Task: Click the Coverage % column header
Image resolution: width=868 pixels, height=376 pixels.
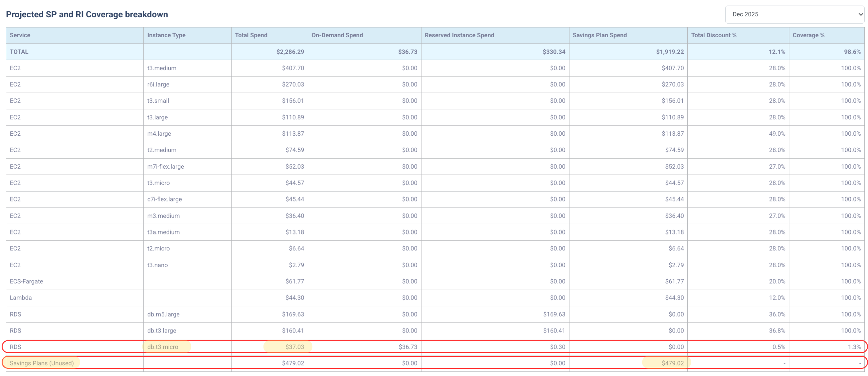Action: (808, 35)
